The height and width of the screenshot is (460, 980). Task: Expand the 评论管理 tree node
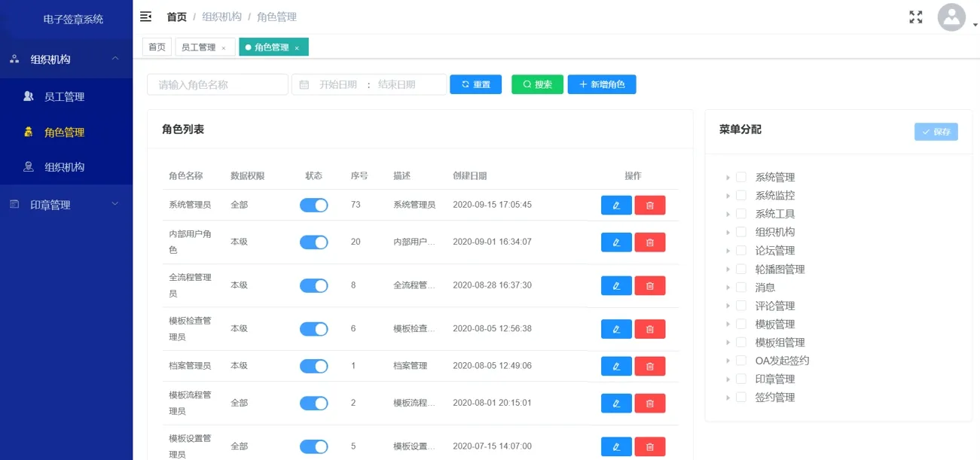click(728, 306)
